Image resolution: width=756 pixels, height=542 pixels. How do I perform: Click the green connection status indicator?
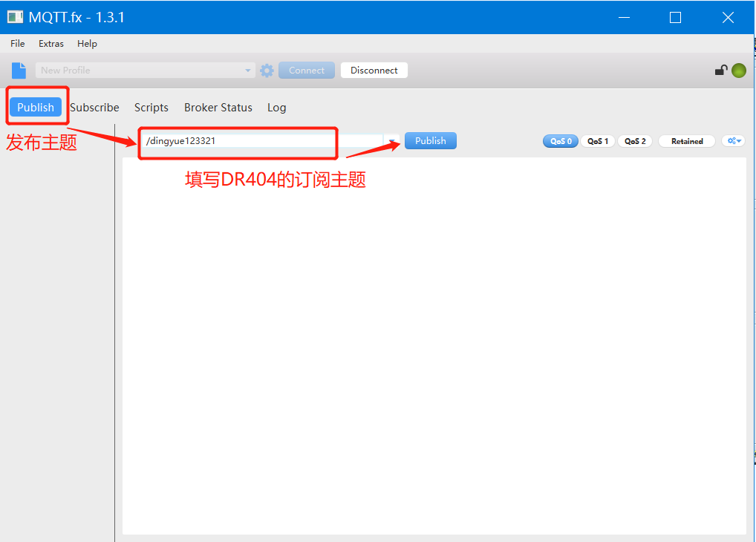(738, 71)
